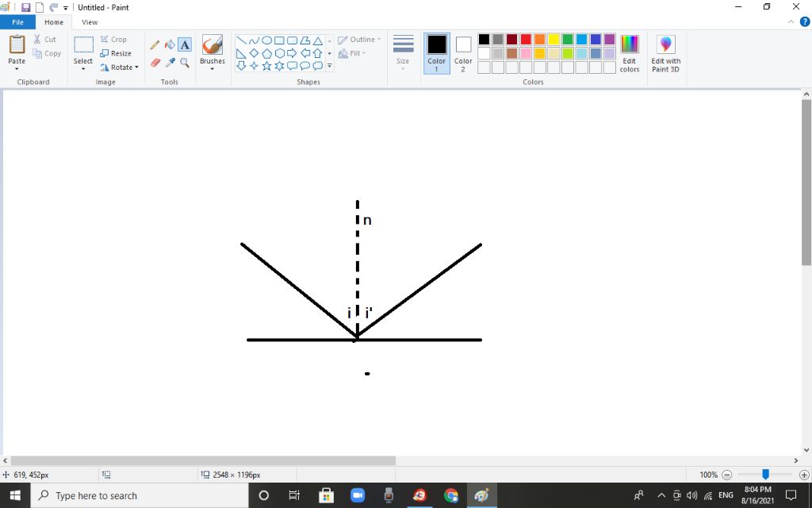Pick the Rounded rectangle shape
The width and height of the screenshot is (812, 508).
pyautogui.click(x=292, y=40)
